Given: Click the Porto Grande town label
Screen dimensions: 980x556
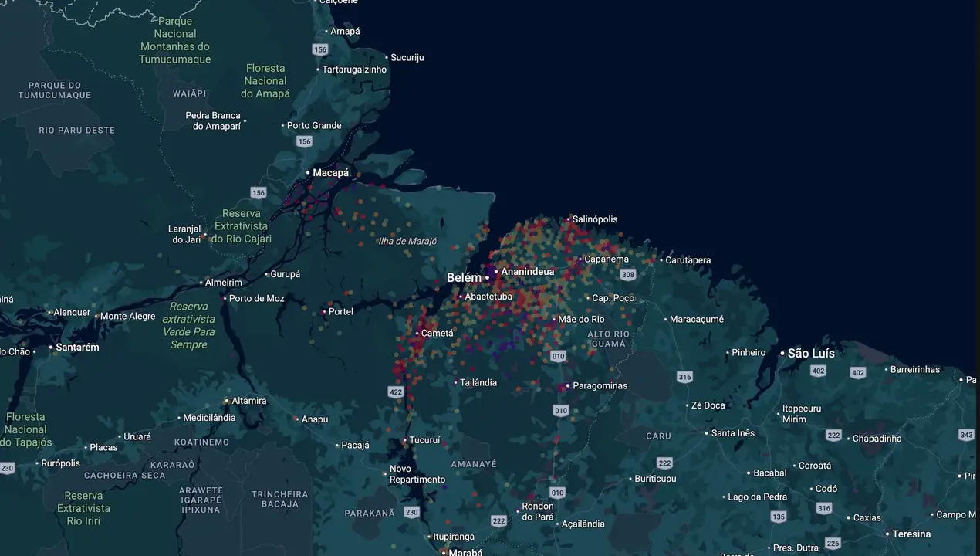Looking at the screenshot, I should [x=314, y=126].
